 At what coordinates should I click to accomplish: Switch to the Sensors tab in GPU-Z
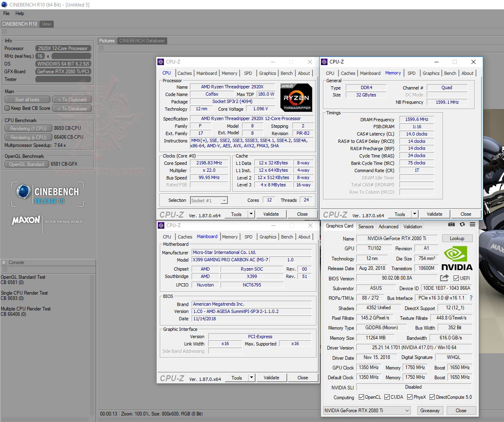coord(366,227)
